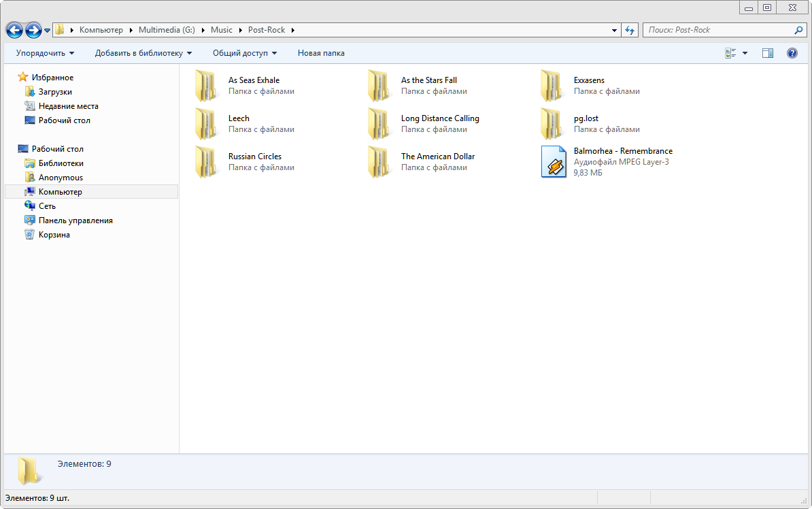
Task: Open the Общий доступ menu
Action: click(x=245, y=53)
